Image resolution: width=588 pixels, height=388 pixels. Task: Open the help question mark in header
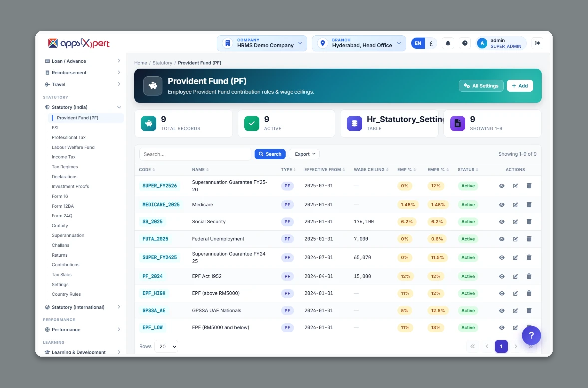coord(465,43)
